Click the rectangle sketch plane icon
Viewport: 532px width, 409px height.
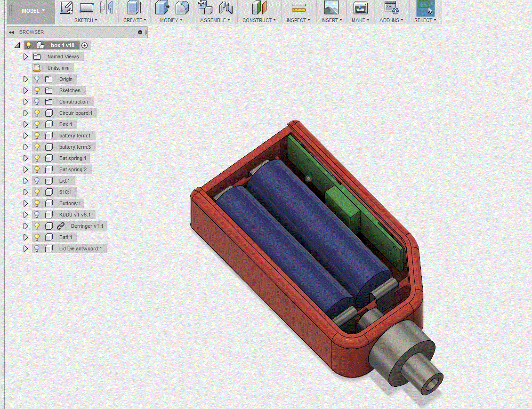point(87,8)
